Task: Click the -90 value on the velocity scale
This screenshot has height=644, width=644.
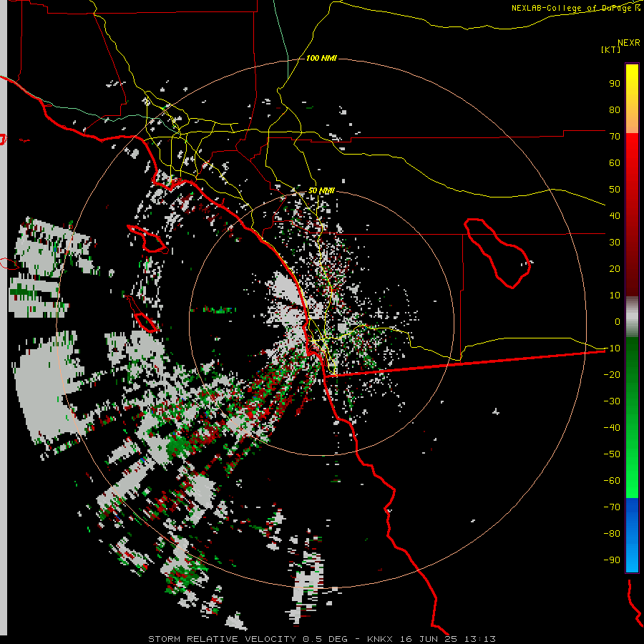Action: 612,560
